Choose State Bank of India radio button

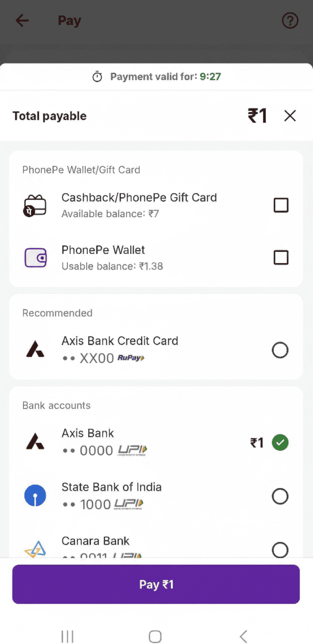[280, 496]
